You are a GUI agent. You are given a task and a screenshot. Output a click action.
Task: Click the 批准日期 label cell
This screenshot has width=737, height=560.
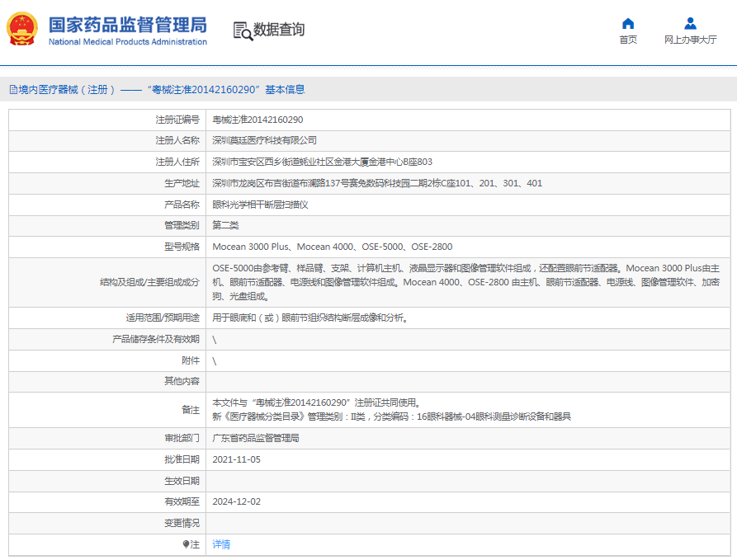tap(107, 459)
